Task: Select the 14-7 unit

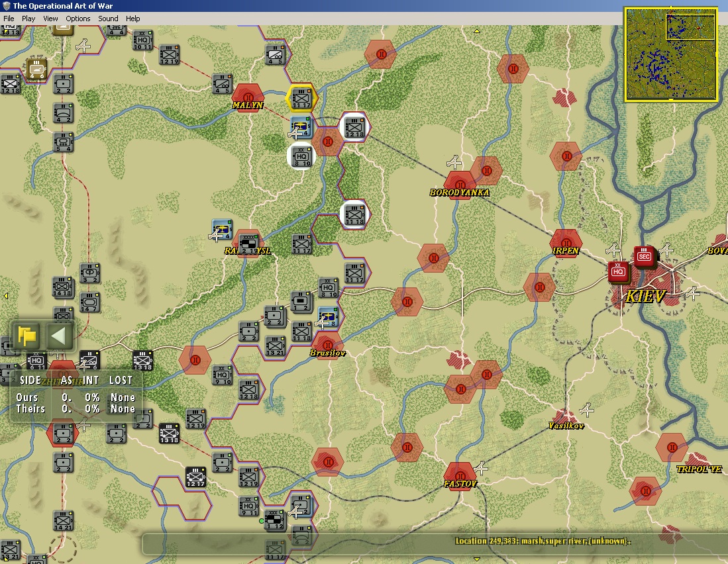Action: pyautogui.click(x=89, y=303)
